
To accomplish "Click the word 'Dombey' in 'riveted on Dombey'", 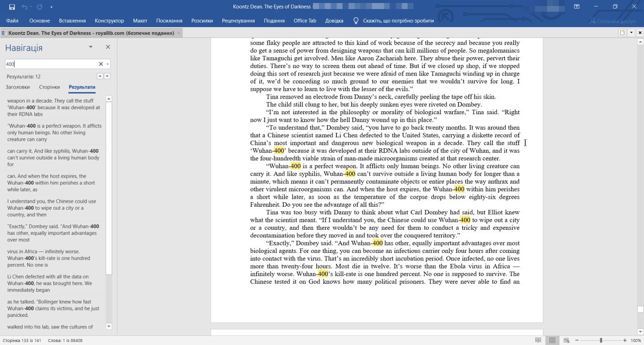I will (470, 105).
